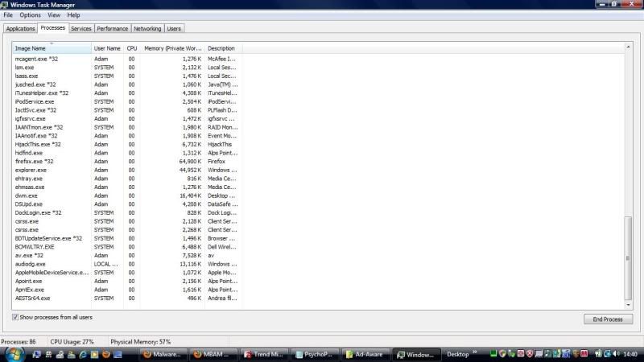Switch to the Performance tab

pos(113,28)
